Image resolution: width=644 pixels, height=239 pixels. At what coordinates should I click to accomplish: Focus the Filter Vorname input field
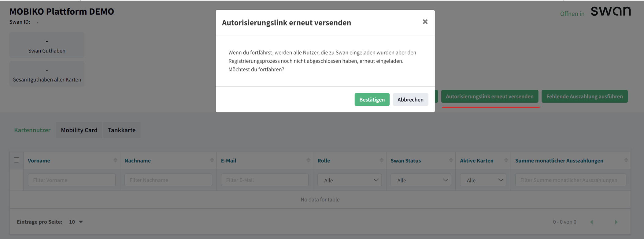click(72, 180)
